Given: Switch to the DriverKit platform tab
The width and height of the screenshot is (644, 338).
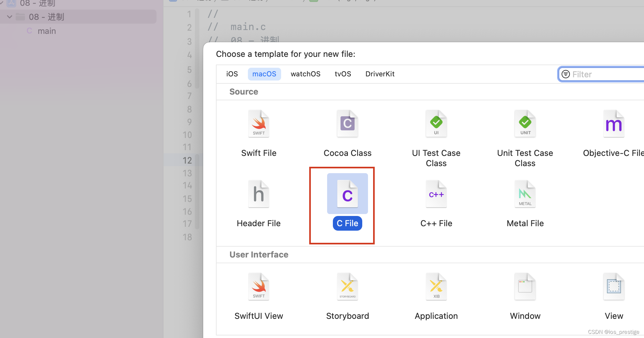Looking at the screenshot, I should [380, 74].
